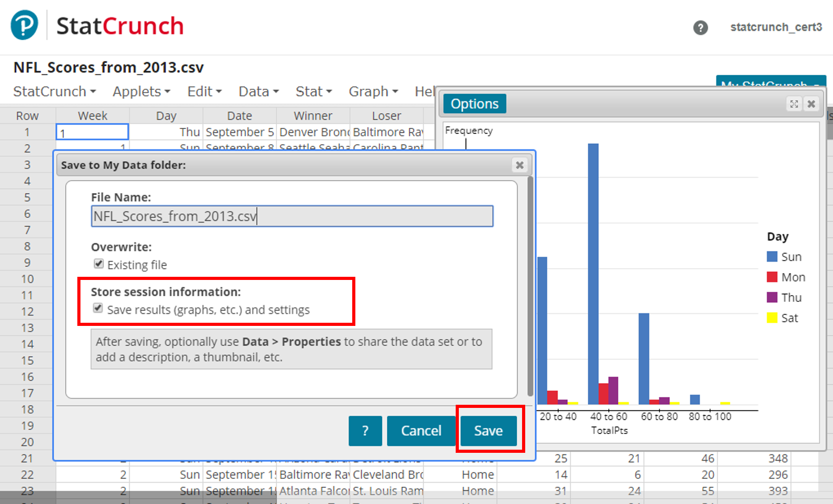Click the Atlanta Falcons cell
Viewport: 833px width, 504px height.
313,491
